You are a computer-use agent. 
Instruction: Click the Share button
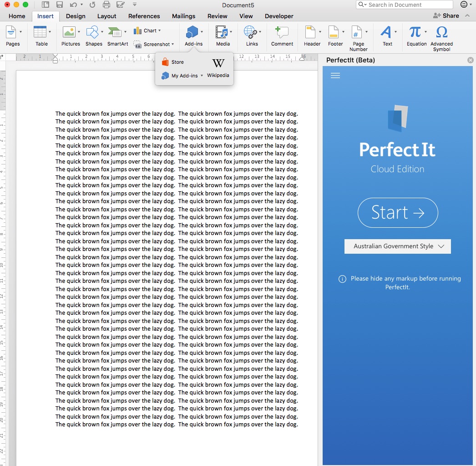(x=446, y=16)
